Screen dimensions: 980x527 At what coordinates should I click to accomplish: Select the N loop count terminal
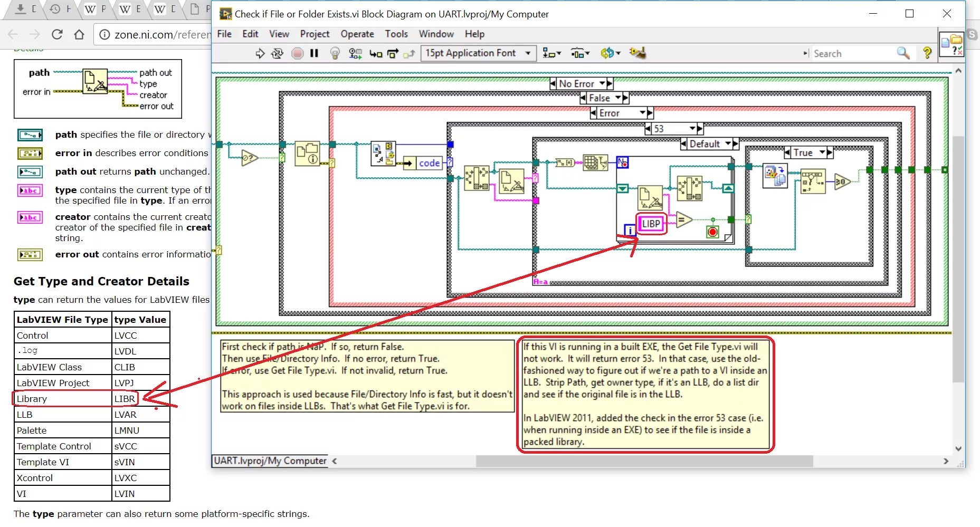(623, 162)
